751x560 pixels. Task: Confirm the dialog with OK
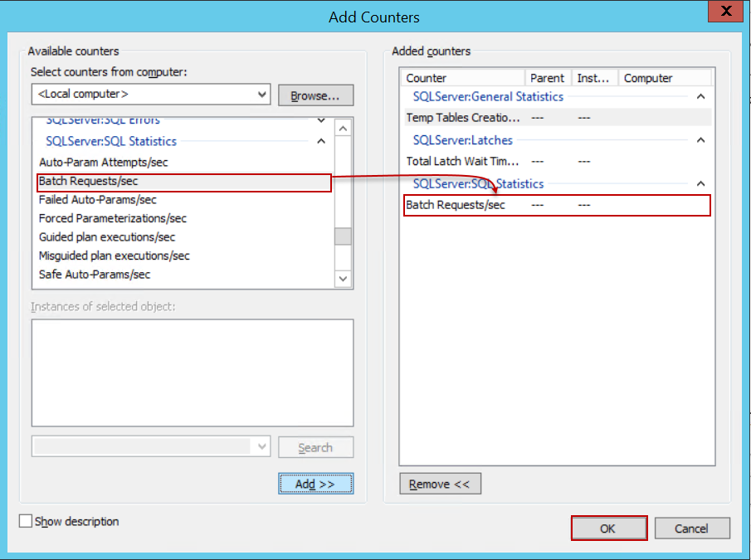tap(608, 528)
